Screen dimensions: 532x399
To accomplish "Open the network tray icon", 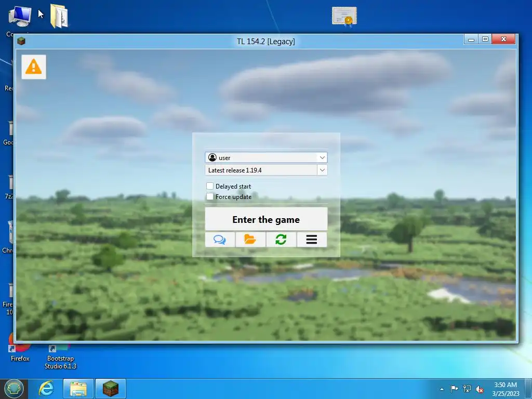I will click(467, 389).
